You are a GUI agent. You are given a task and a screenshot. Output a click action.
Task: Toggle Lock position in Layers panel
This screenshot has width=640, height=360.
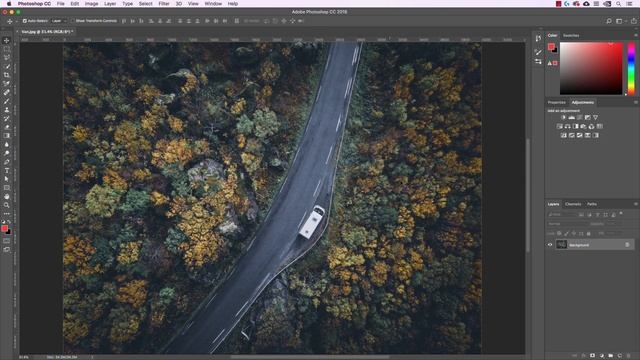(x=573, y=233)
